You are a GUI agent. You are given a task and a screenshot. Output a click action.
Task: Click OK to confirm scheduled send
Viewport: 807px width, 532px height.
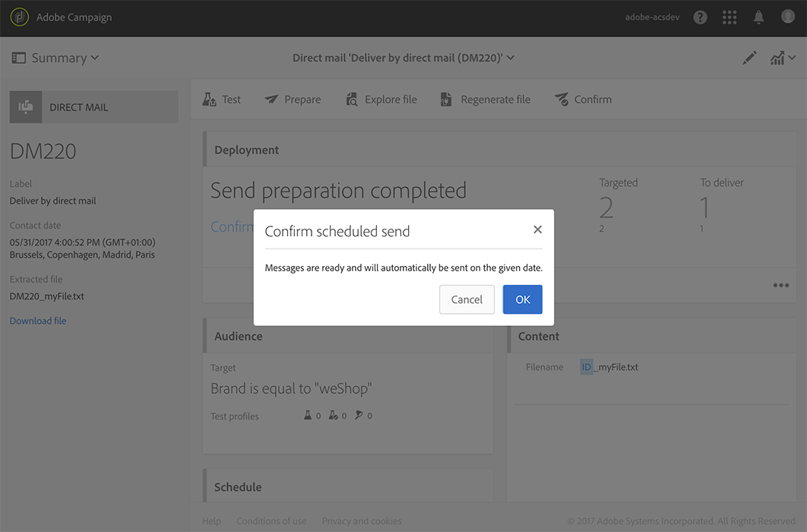pyautogui.click(x=522, y=299)
